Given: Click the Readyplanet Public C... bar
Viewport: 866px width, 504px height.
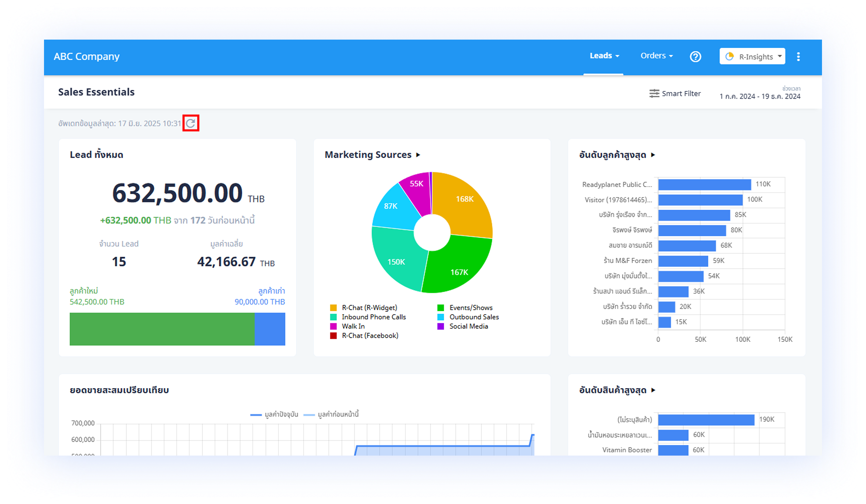Looking at the screenshot, I should coord(704,185).
